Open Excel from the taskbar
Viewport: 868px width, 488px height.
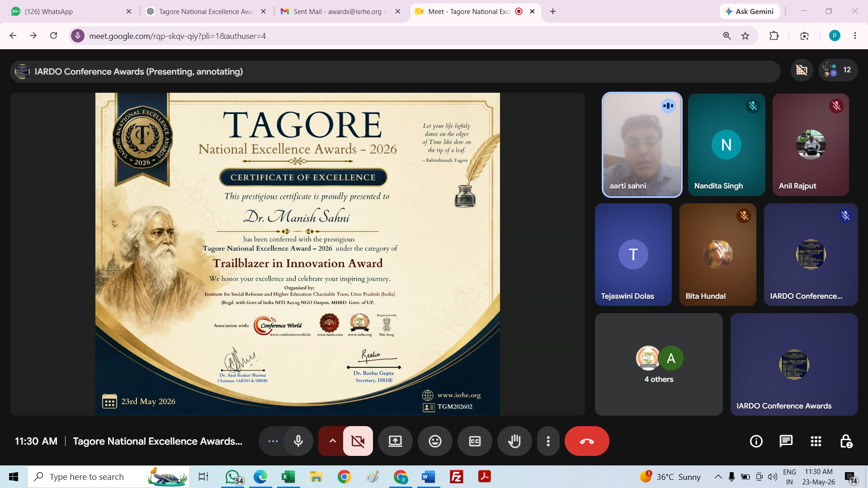[288, 477]
